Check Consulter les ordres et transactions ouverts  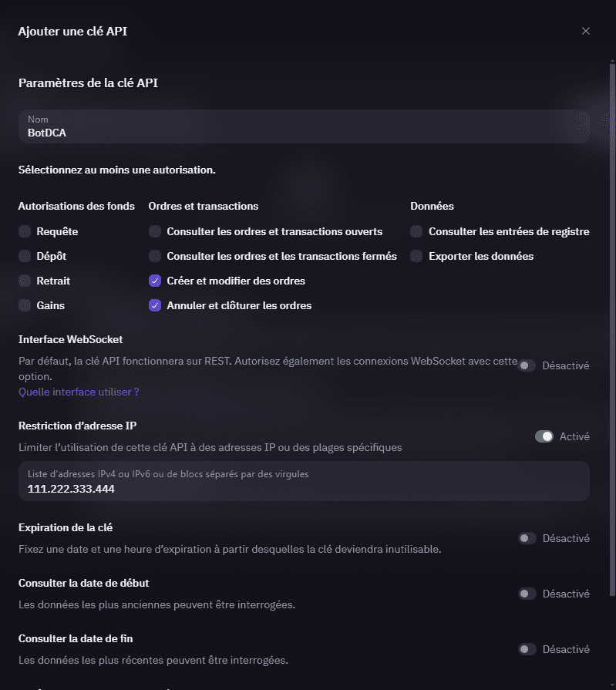155,231
